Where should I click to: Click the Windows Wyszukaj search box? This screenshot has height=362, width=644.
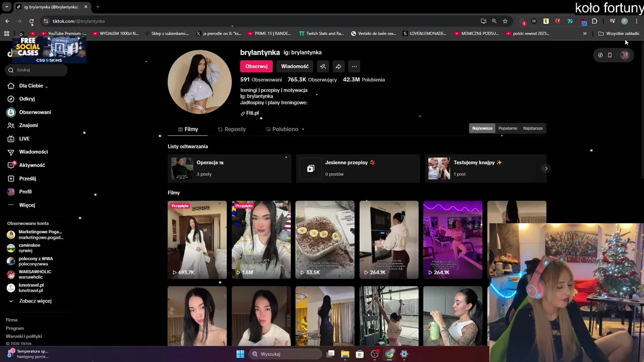tap(286, 354)
